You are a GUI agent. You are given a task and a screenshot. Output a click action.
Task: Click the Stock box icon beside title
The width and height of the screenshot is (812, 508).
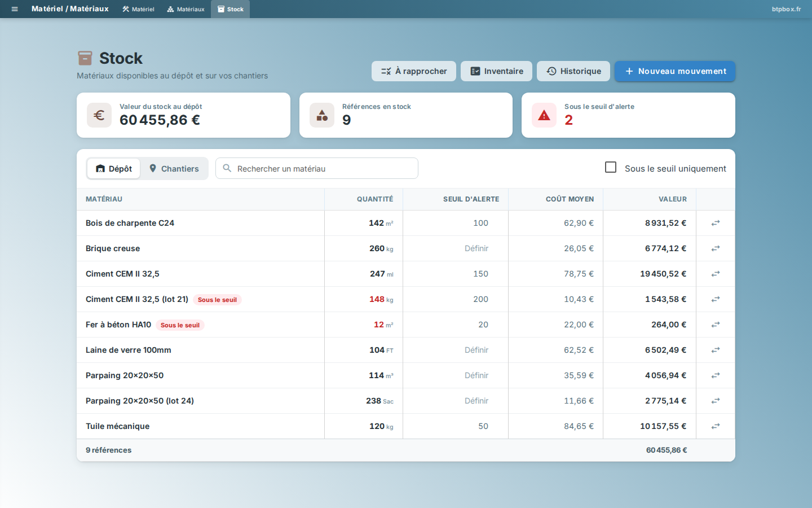(x=85, y=58)
